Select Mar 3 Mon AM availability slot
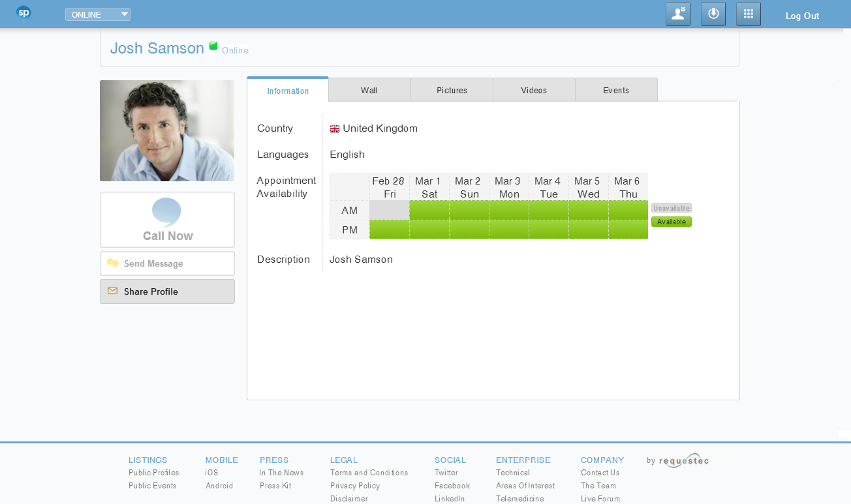The height and width of the screenshot is (504, 851). pos(508,210)
